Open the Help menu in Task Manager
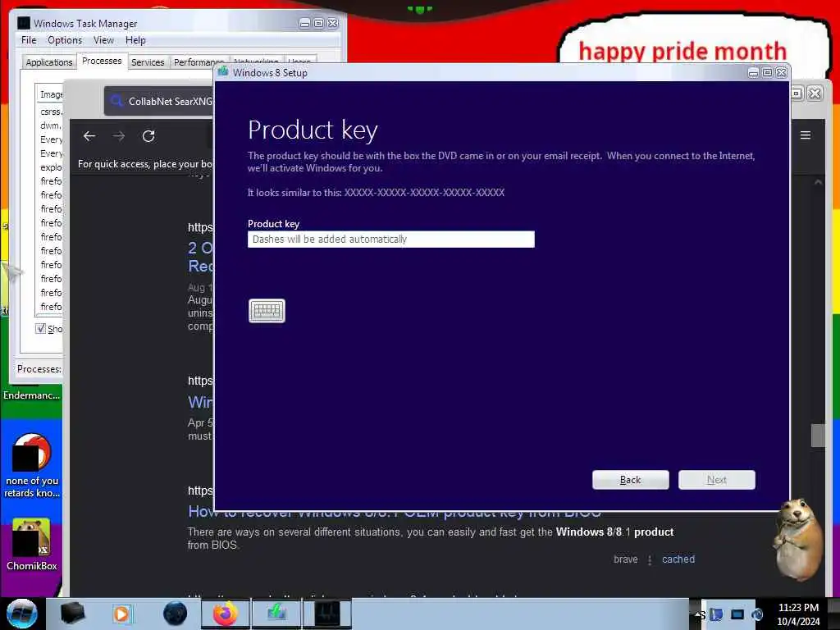Screen dimensions: 840x630 (135, 40)
